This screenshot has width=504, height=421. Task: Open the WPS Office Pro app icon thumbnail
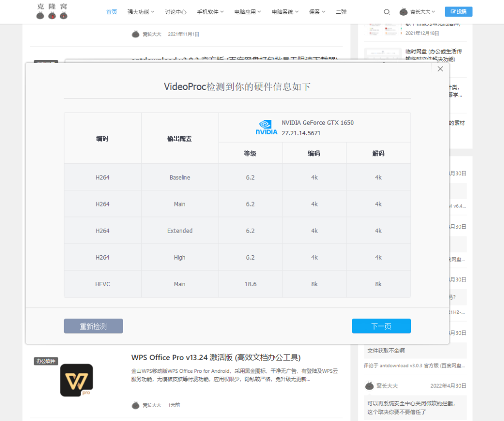tap(76, 380)
